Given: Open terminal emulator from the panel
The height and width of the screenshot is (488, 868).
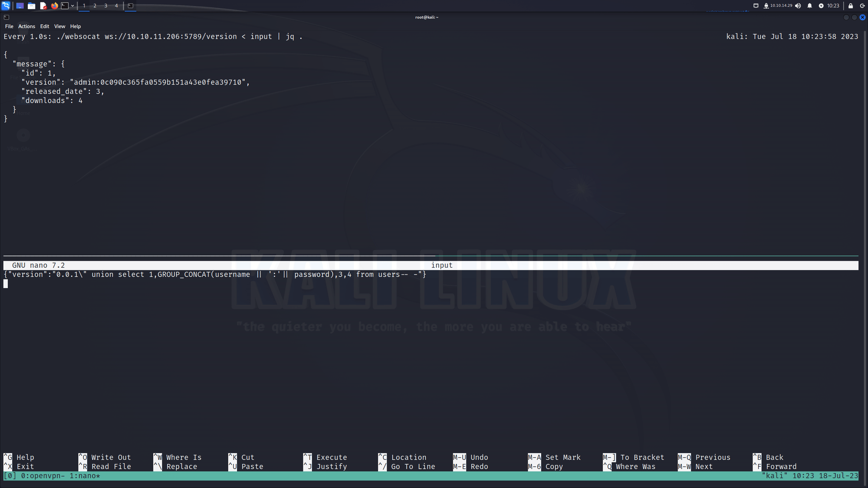Looking at the screenshot, I should click(65, 6).
